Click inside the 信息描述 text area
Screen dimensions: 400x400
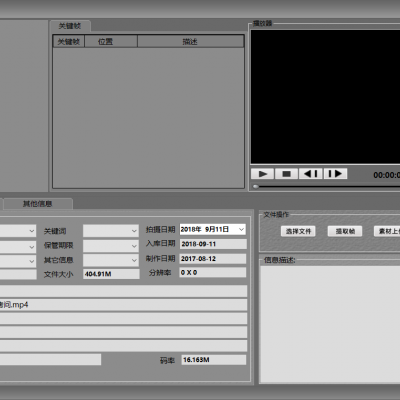[x=330, y=324]
